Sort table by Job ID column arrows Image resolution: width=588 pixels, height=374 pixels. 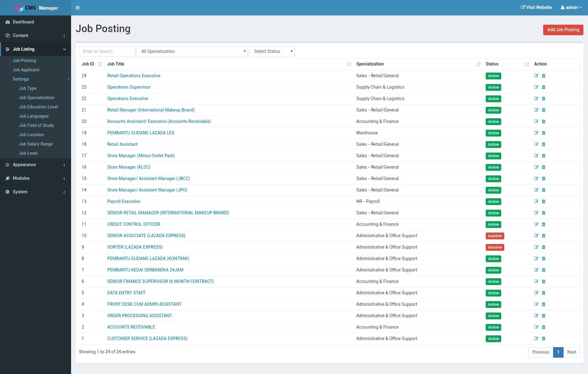pyautogui.click(x=100, y=64)
